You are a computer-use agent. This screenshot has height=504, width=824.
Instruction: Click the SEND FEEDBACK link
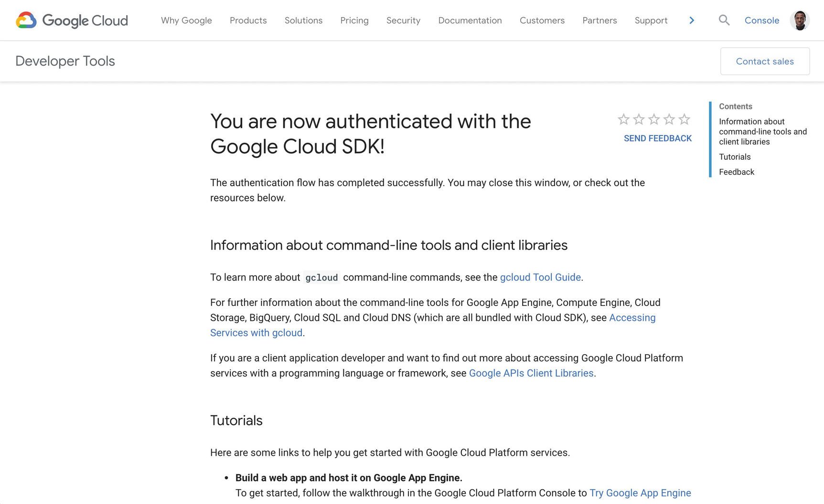tap(658, 138)
